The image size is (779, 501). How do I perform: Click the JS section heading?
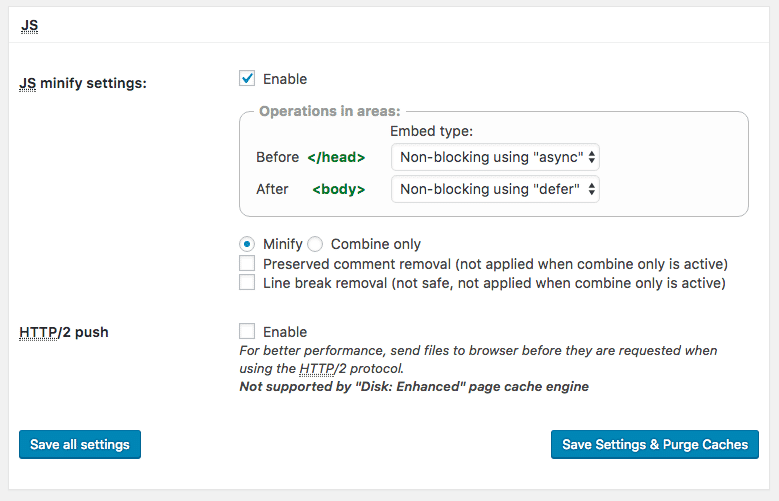click(30, 26)
